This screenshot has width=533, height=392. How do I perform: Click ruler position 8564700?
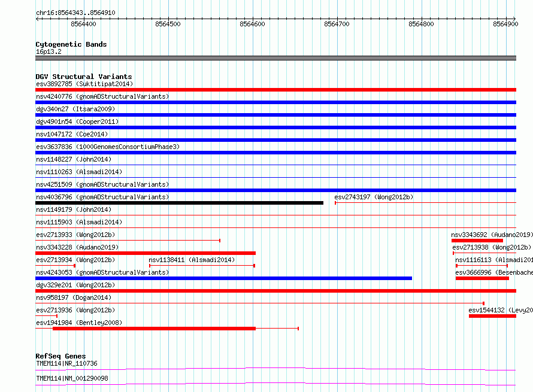click(337, 24)
